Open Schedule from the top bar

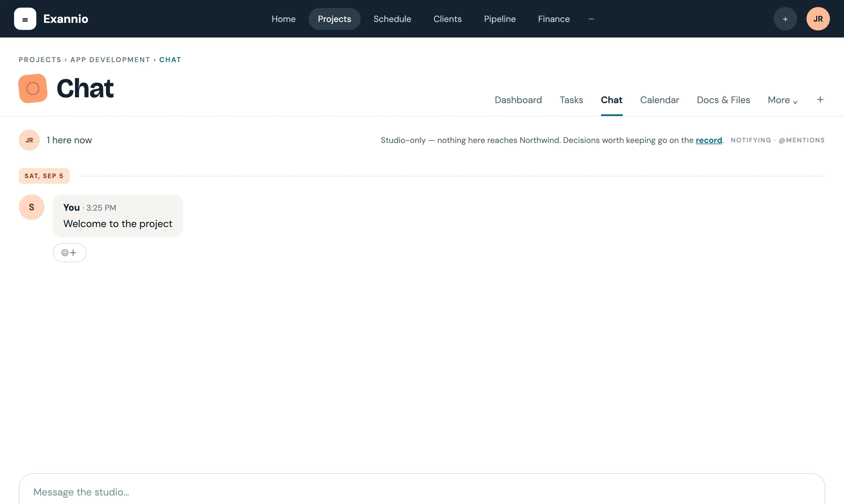click(392, 19)
